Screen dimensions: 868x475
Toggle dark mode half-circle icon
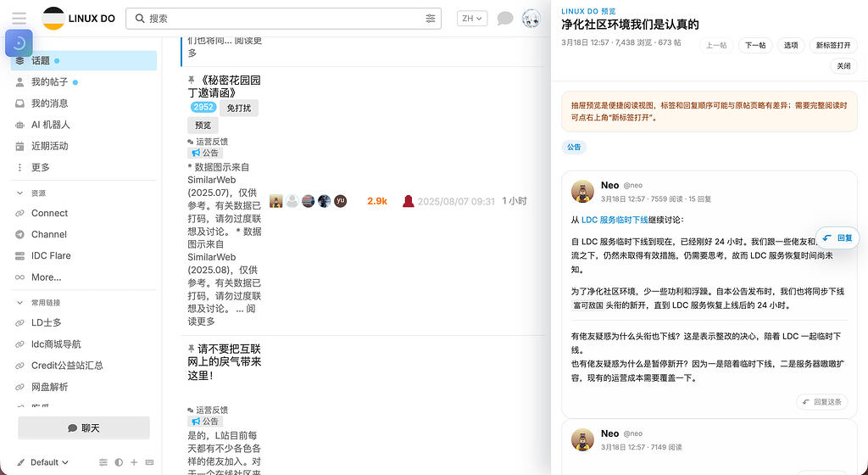point(119,462)
